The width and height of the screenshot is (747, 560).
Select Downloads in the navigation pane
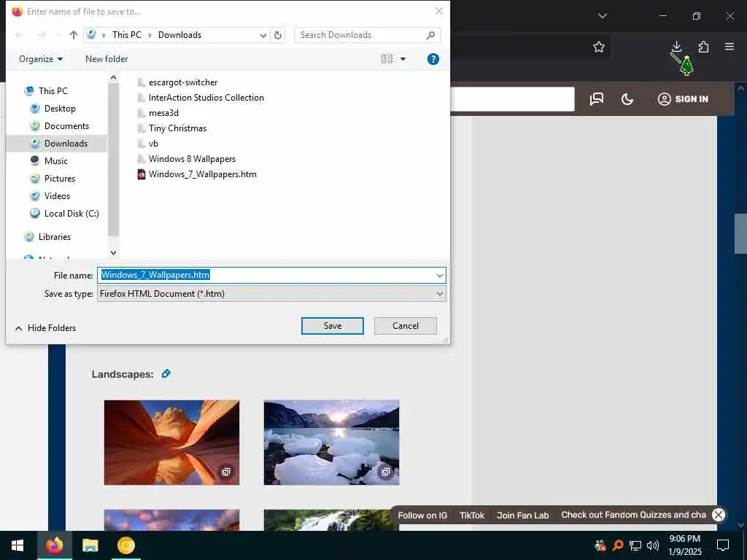tap(66, 144)
